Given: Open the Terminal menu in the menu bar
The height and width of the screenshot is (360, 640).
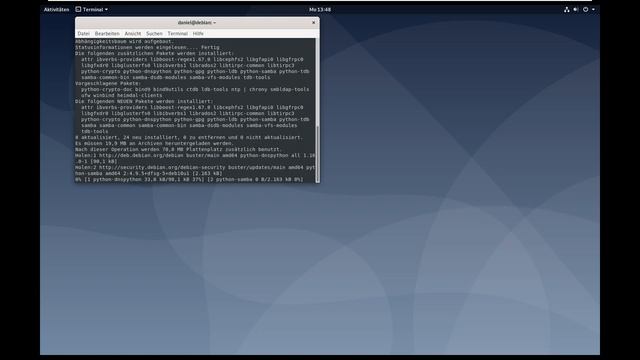Looking at the screenshot, I should pos(178,33).
